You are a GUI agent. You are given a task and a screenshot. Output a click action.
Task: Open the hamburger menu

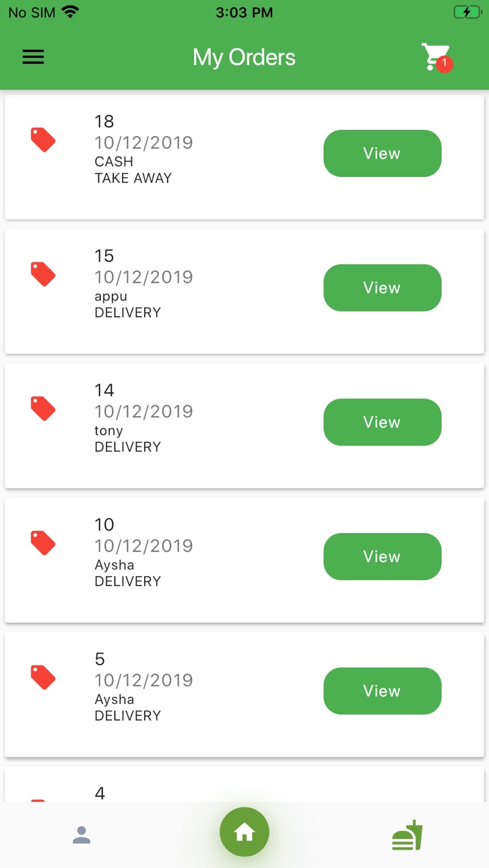(33, 57)
